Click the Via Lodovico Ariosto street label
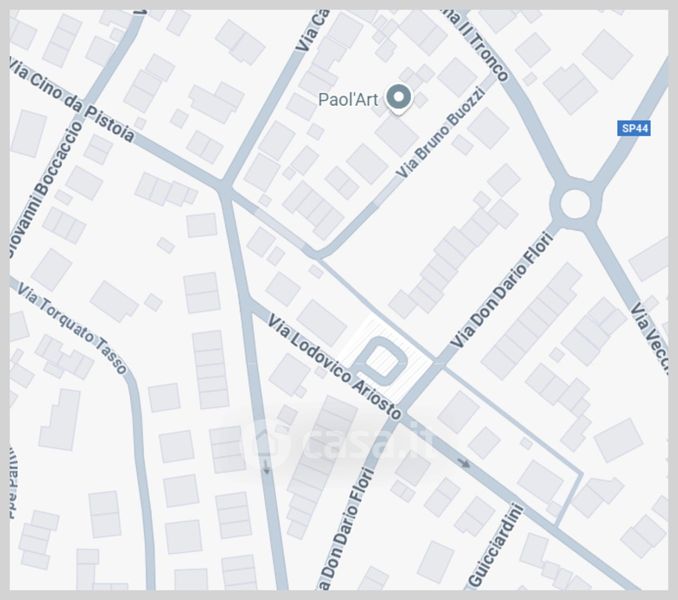 [x=334, y=367]
